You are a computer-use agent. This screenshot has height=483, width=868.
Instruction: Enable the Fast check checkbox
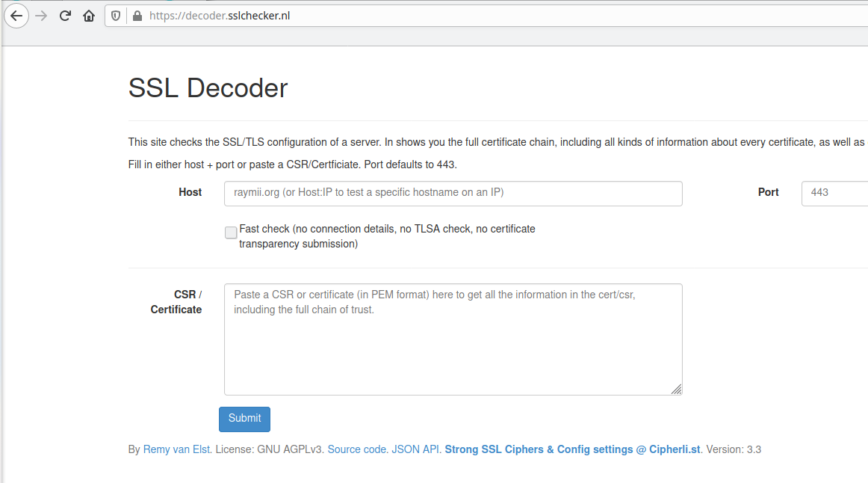pos(231,233)
